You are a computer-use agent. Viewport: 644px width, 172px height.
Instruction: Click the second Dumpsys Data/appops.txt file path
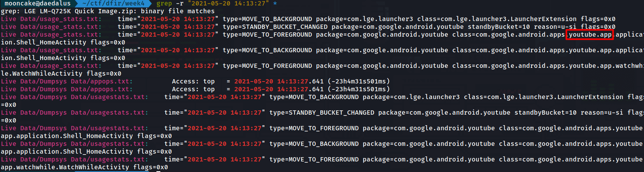click(67, 89)
